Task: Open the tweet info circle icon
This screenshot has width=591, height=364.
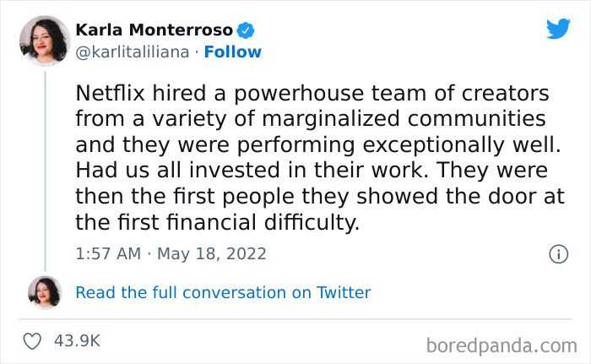Action: (557, 253)
